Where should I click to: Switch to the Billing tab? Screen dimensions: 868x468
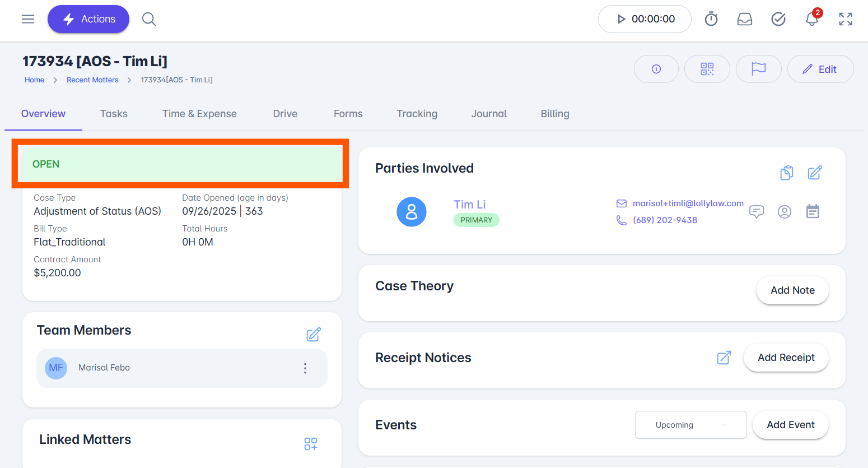555,114
